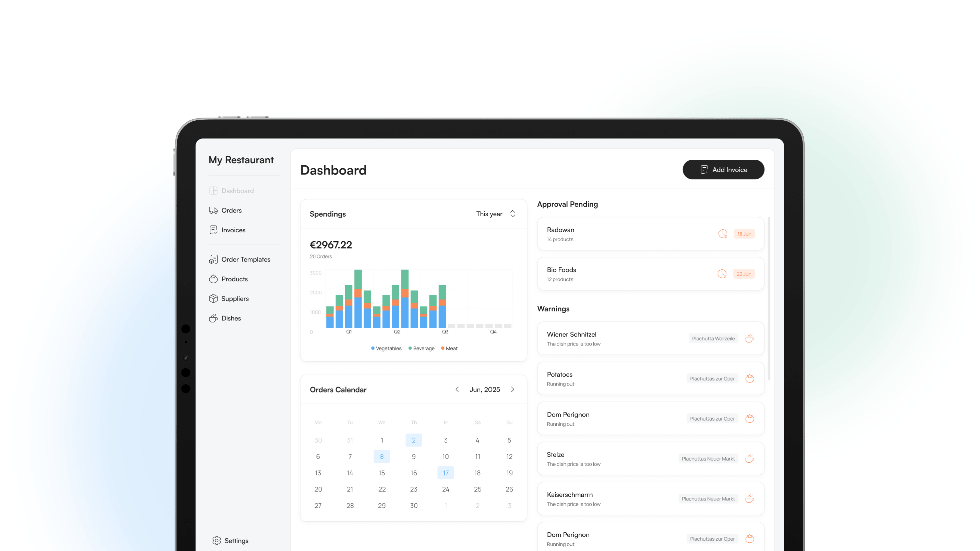Click the dish icon on Stelze warning
The width and height of the screenshot is (980, 551).
[750, 459]
